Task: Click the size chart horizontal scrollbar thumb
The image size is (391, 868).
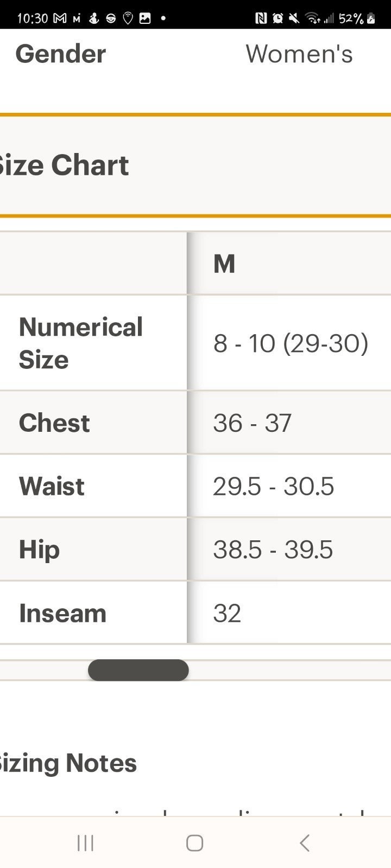Action: [138, 670]
